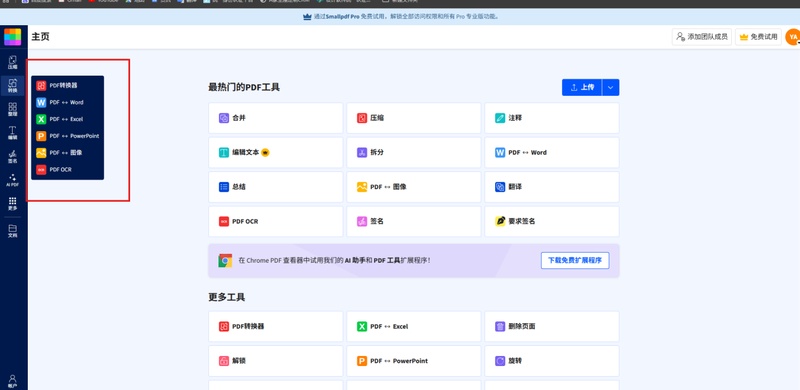Open the 要求签名 tool card
This screenshot has height=390, width=800.
click(552, 222)
